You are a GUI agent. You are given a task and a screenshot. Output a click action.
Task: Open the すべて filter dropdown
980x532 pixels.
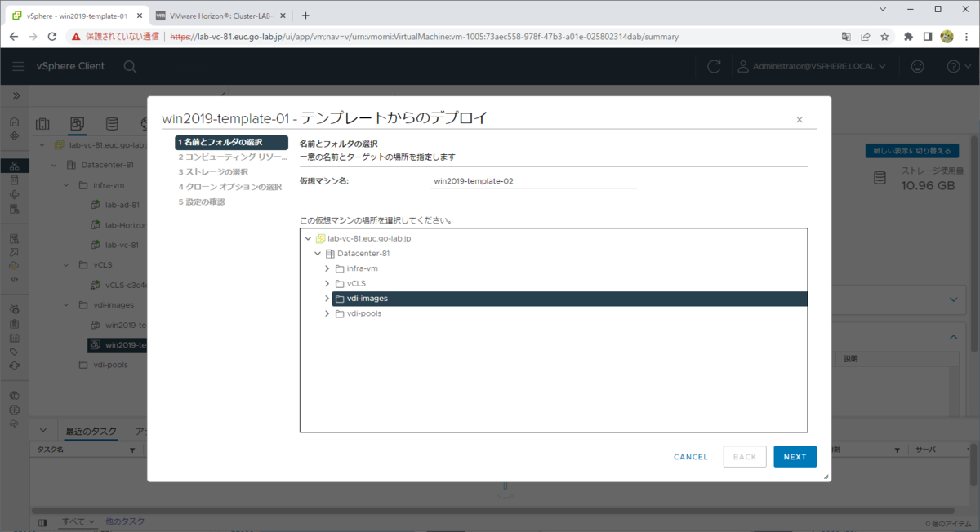[x=78, y=521]
